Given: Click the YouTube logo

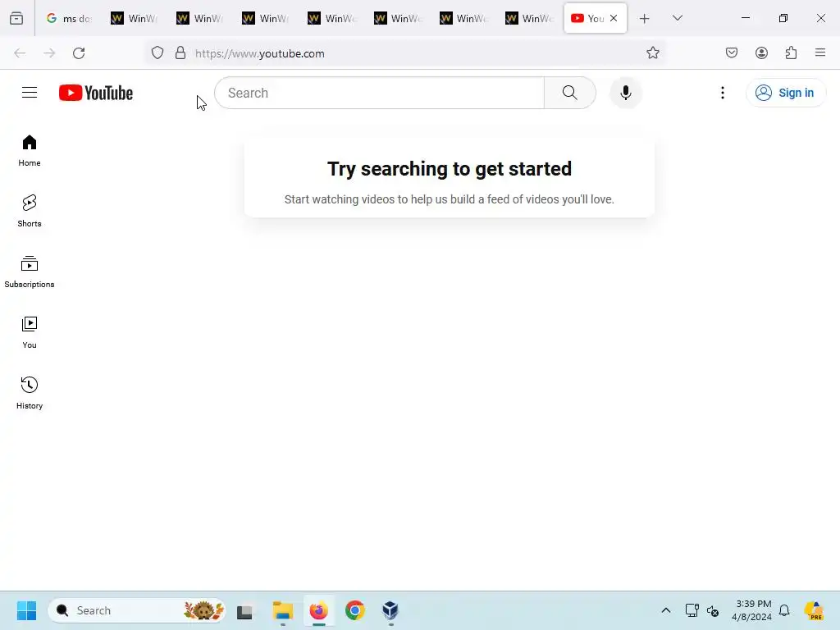Looking at the screenshot, I should (x=96, y=93).
